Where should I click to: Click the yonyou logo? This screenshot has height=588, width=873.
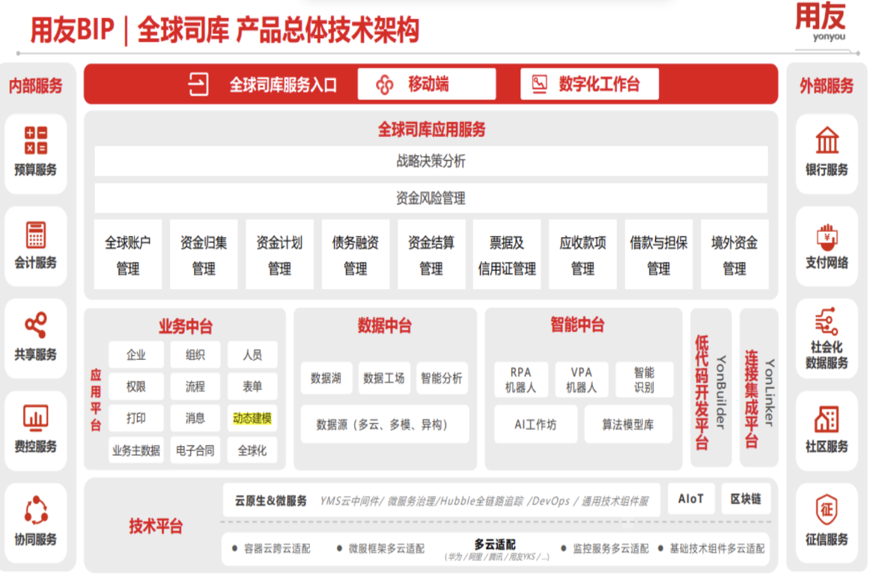[821, 22]
